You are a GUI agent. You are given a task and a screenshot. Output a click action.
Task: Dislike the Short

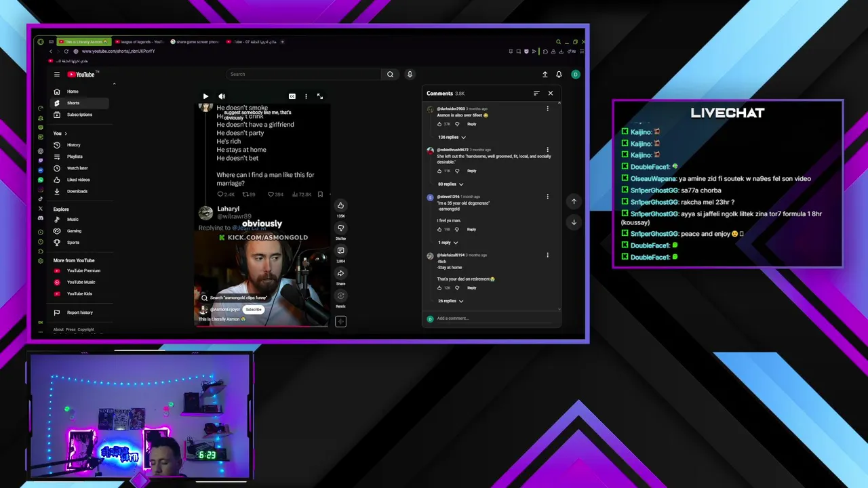[340, 228]
